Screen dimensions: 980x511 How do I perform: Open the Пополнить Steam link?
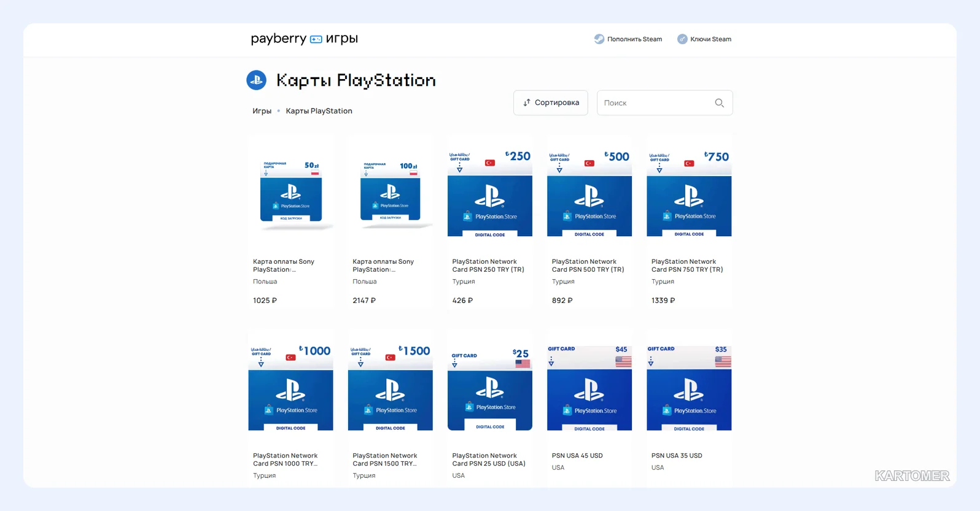pos(628,39)
